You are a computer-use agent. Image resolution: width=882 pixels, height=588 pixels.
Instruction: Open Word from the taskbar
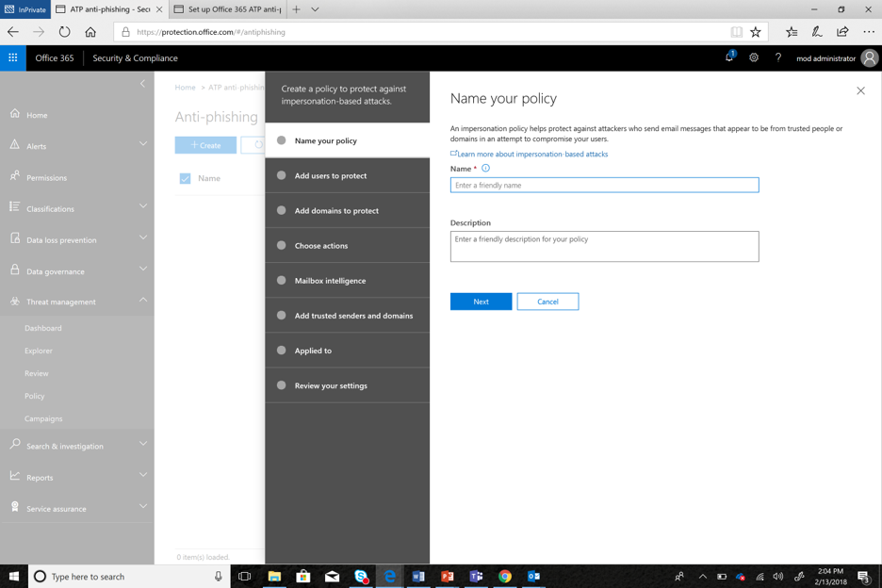pos(418,576)
